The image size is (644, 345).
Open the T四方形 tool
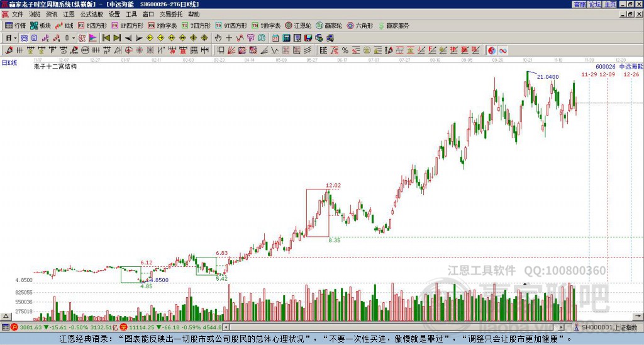pos(196,25)
